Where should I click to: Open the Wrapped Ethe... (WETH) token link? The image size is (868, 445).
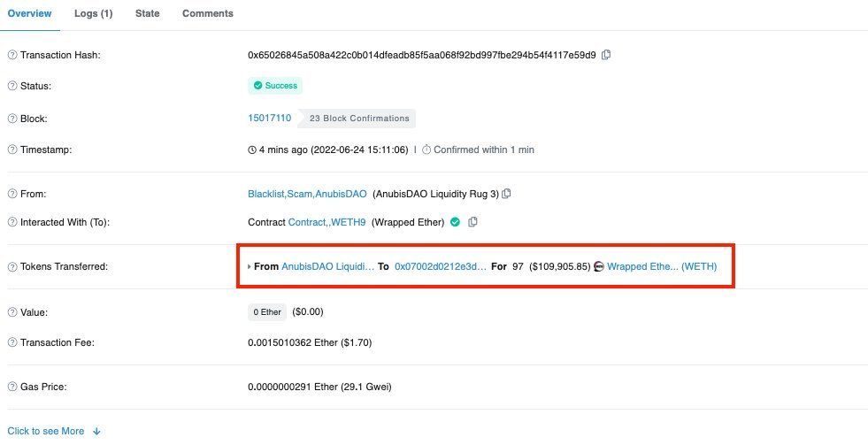(662, 266)
